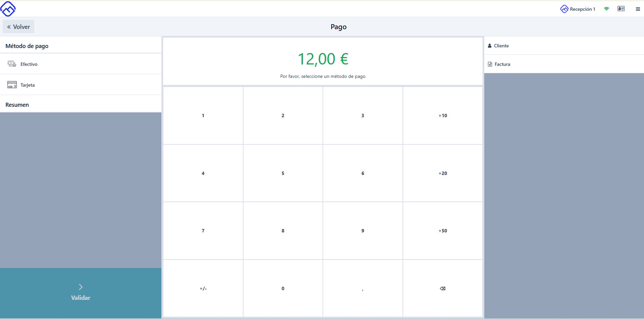Go back with the Volver button

pos(18,27)
